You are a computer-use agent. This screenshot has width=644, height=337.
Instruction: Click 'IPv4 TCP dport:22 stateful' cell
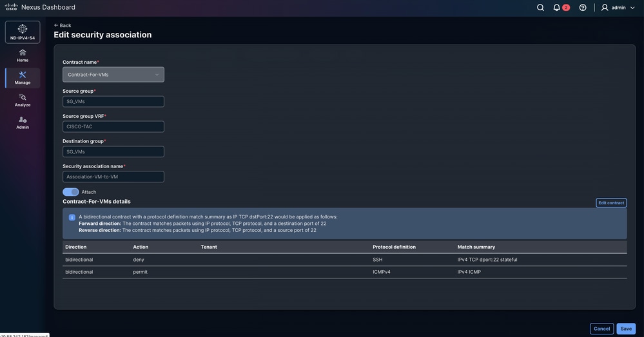point(487,260)
